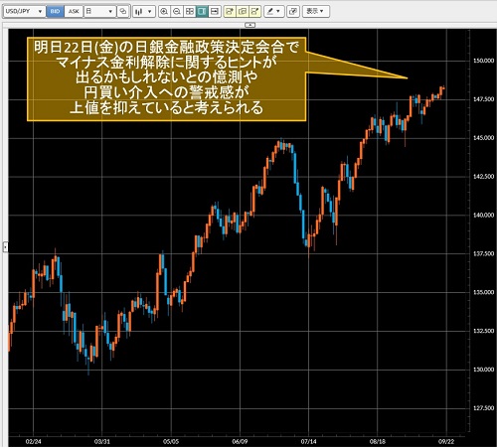The width and height of the screenshot is (497, 448).
Task: Click the yellow annotation callout box
Action: click(x=166, y=79)
